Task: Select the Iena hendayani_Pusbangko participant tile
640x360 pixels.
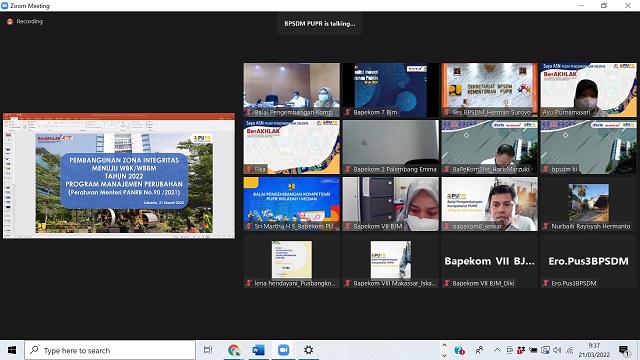Action: [291, 261]
